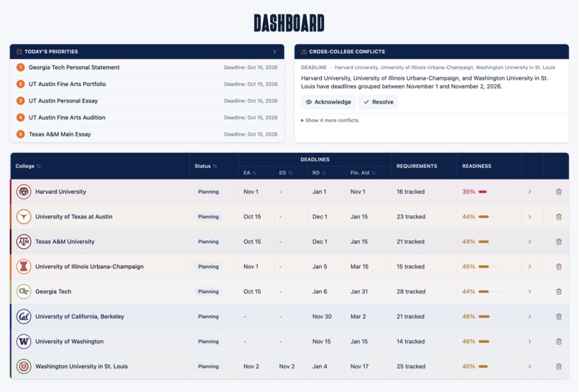
Task: Sort table by Status column
Action: tap(205, 166)
